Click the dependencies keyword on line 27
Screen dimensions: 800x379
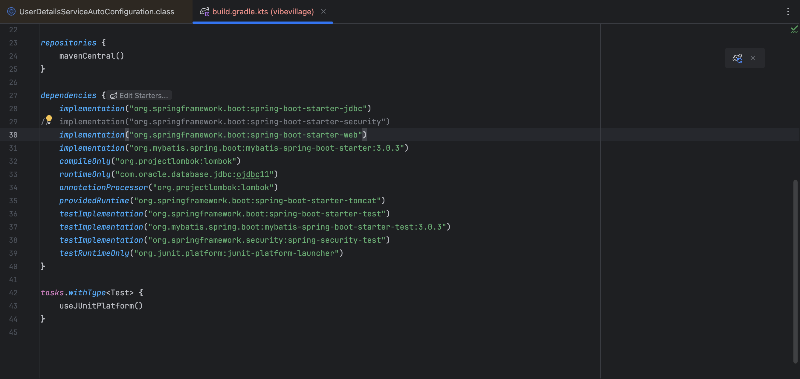click(68, 95)
